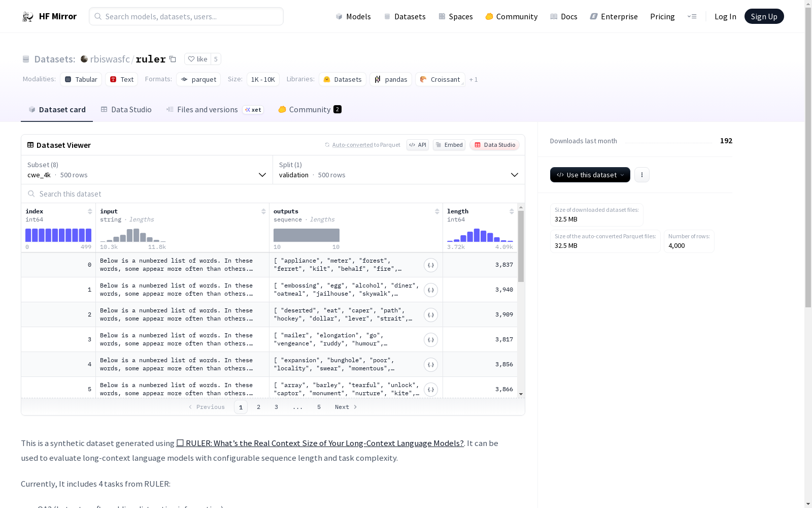Go to the Datasets page

[x=404, y=16]
